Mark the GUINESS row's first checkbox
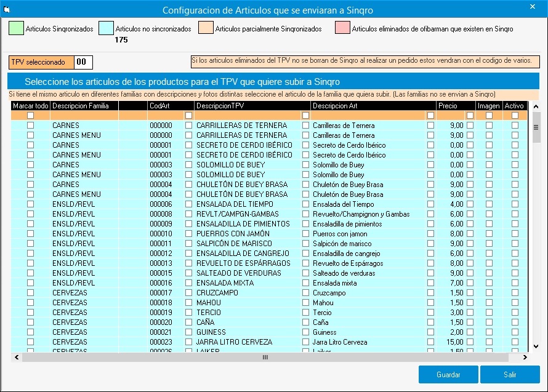Screen dimensions: 548x392 (x=30, y=332)
